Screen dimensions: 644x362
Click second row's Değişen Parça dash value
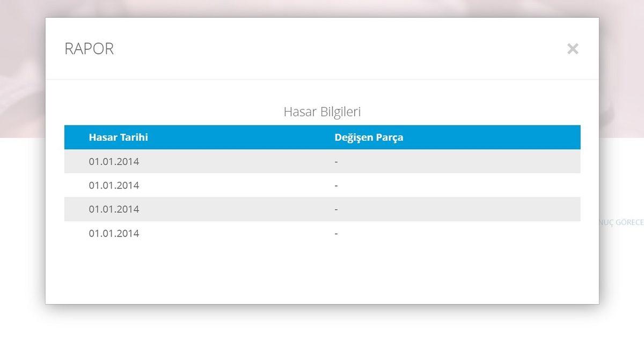tap(336, 186)
